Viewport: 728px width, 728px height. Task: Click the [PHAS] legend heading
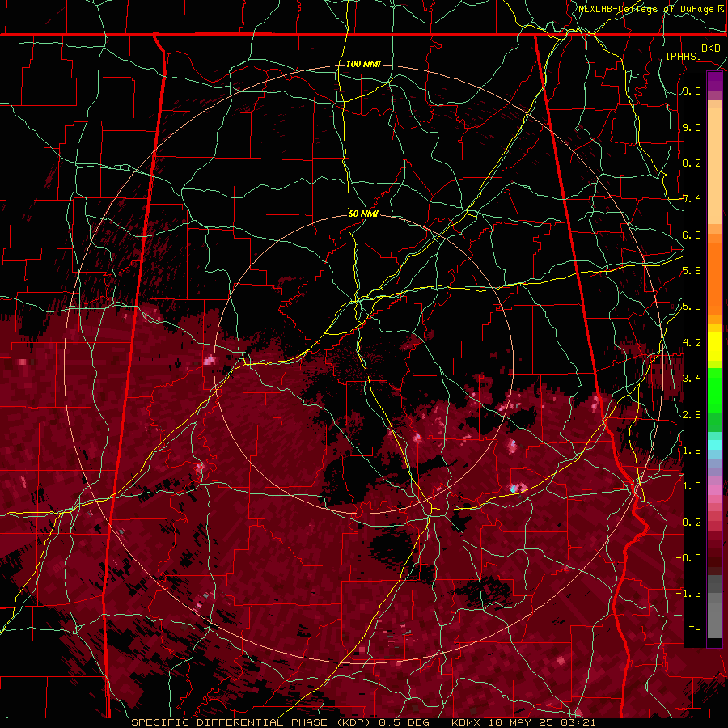(684, 56)
